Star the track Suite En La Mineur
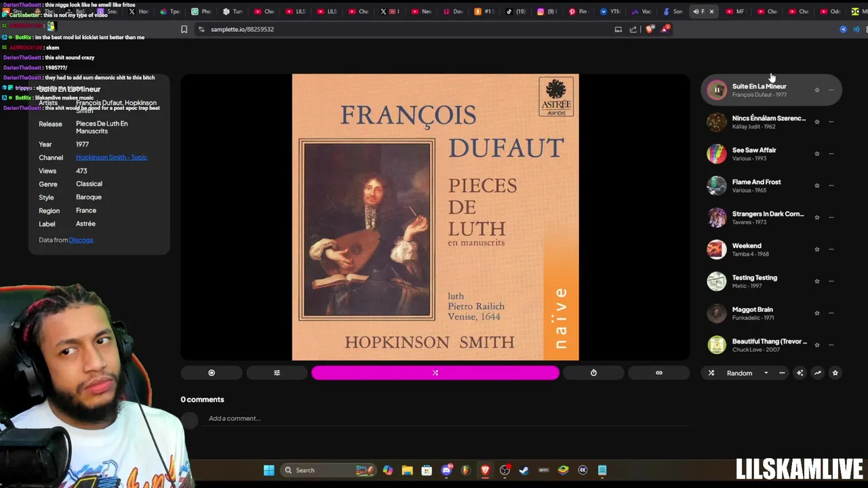 pos(817,90)
